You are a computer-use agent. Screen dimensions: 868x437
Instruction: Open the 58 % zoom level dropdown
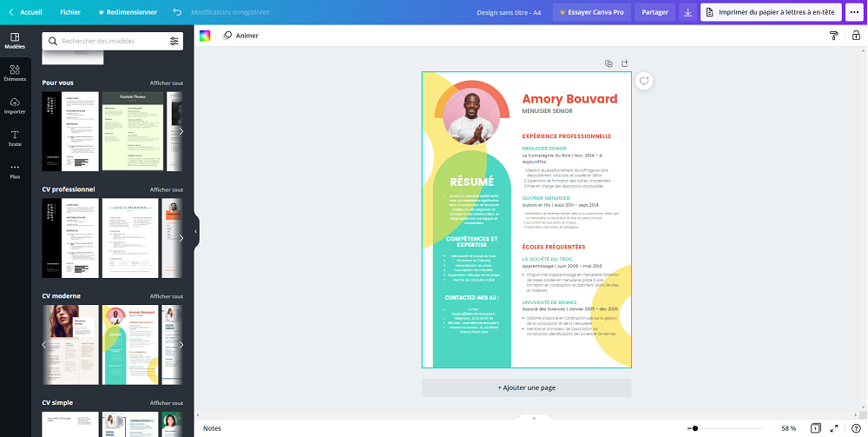pos(789,428)
